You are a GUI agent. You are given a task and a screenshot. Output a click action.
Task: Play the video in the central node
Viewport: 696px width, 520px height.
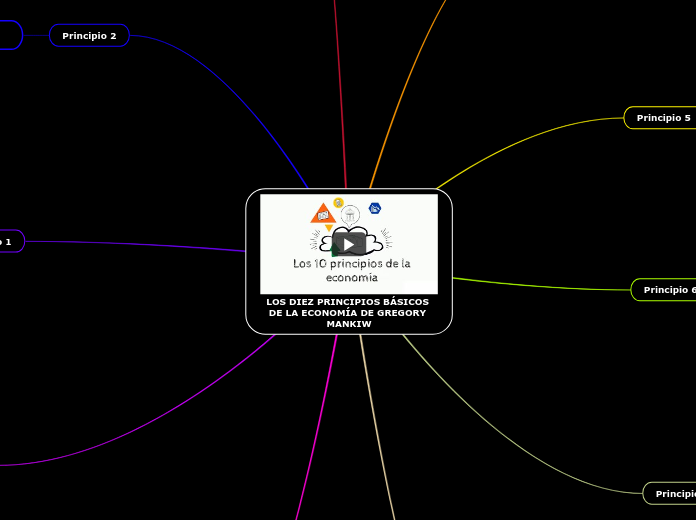point(349,244)
